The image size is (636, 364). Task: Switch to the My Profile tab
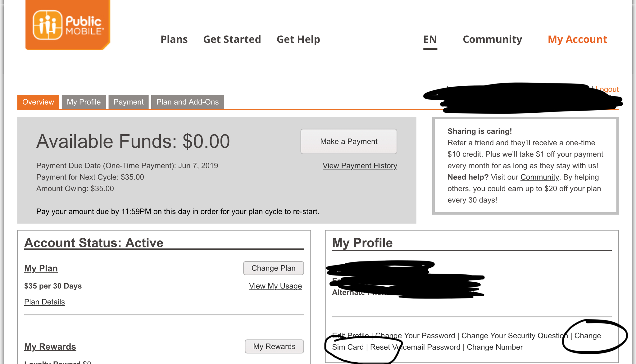[84, 102]
